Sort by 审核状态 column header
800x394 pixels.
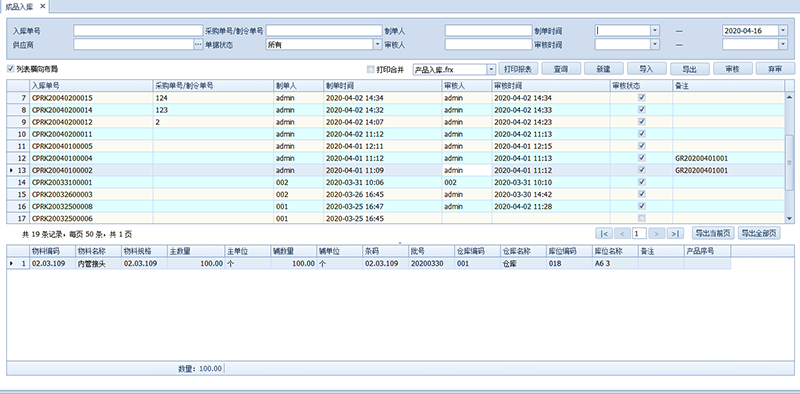(x=641, y=86)
